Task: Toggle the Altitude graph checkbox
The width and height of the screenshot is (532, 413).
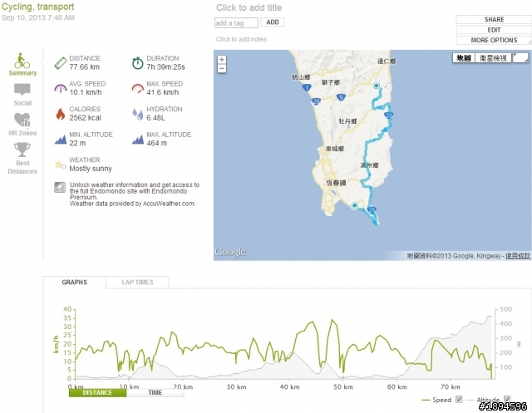Action: click(x=507, y=399)
